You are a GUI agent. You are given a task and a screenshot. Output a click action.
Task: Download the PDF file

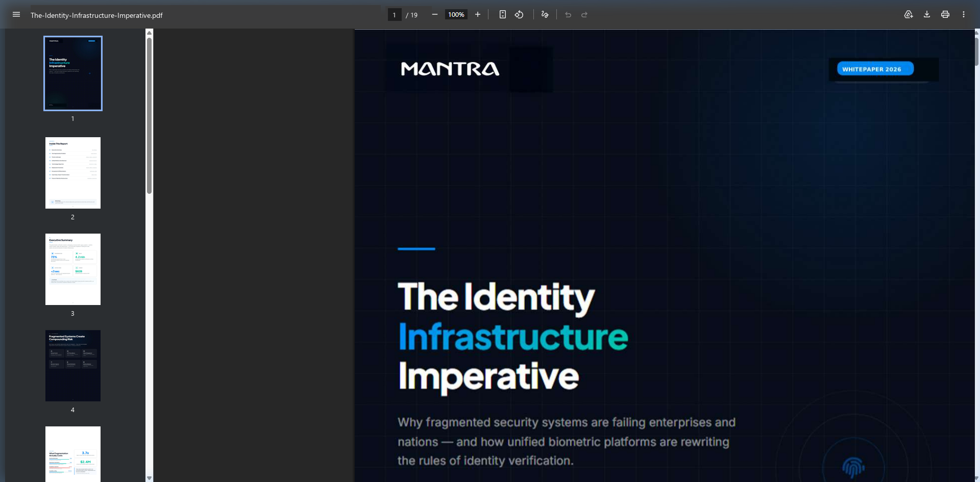(927, 14)
